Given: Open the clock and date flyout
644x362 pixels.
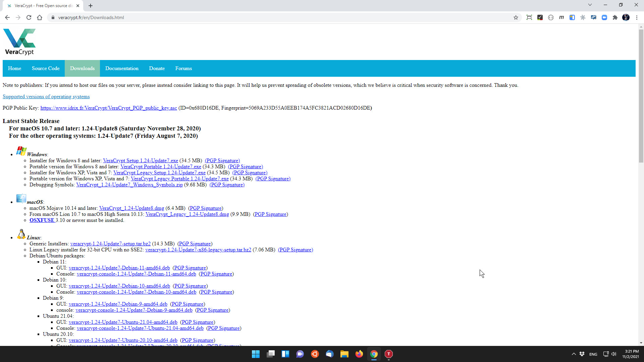Looking at the screenshot, I should (631, 354).
